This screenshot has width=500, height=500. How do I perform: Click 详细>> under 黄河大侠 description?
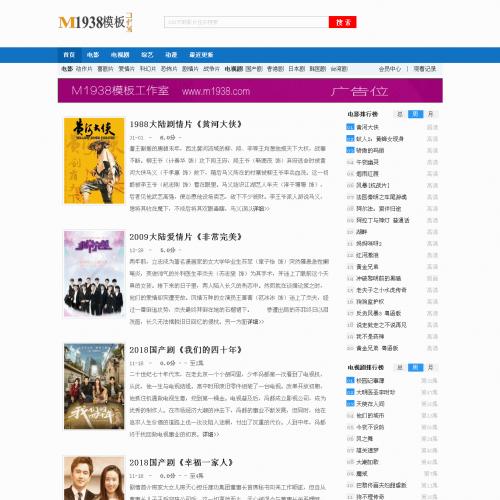(261, 209)
